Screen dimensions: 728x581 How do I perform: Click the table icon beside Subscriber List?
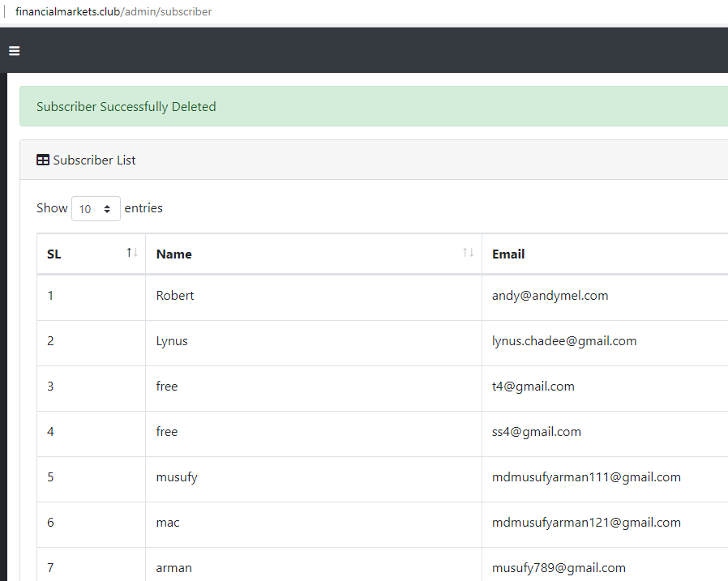coord(43,160)
